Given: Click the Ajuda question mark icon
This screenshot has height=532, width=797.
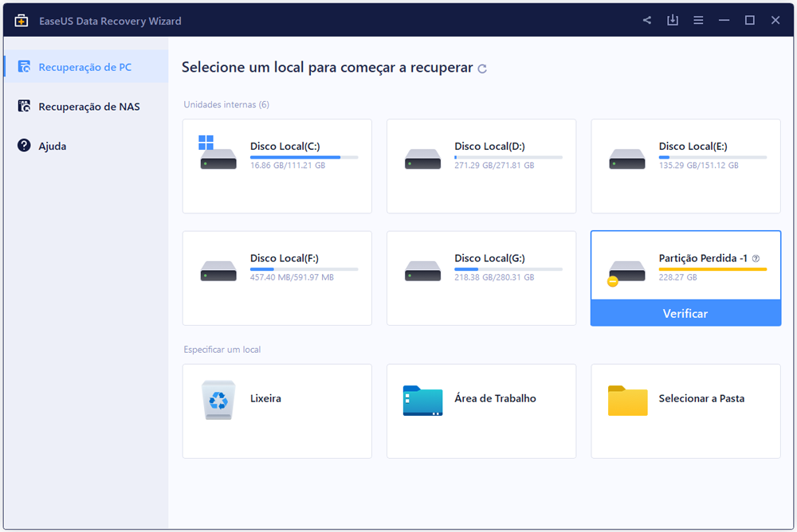Looking at the screenshot, I should (24, 145).
